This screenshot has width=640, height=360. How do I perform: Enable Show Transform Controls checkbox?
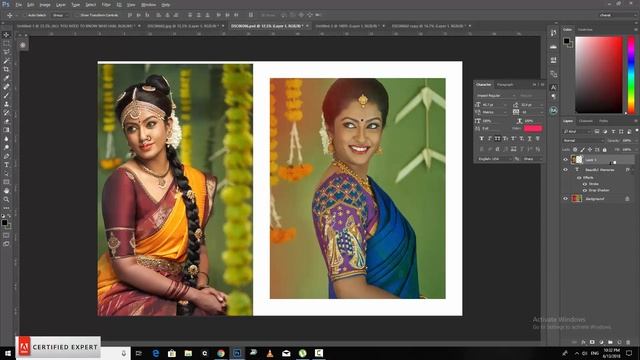[77, 15]
